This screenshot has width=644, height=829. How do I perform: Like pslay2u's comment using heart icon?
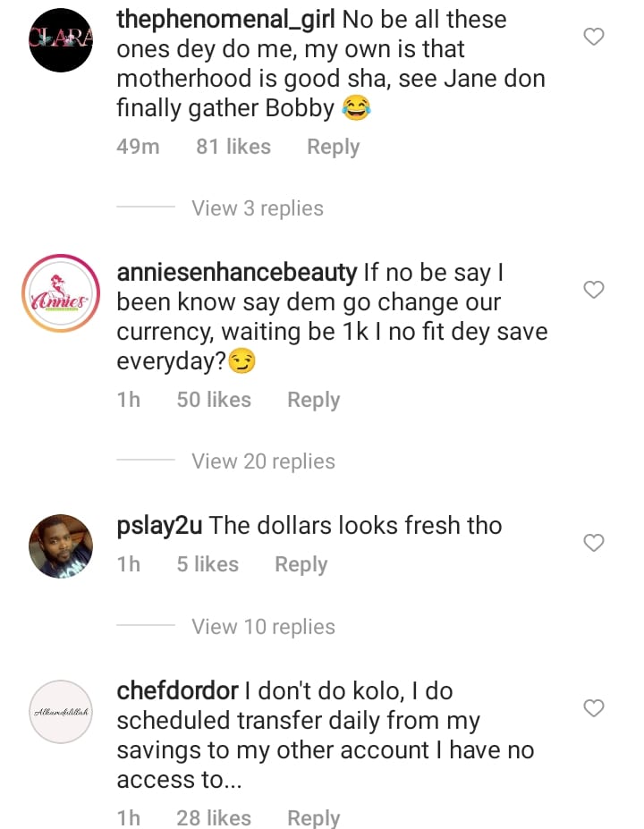pyautogui.click(x=593, y=543)
